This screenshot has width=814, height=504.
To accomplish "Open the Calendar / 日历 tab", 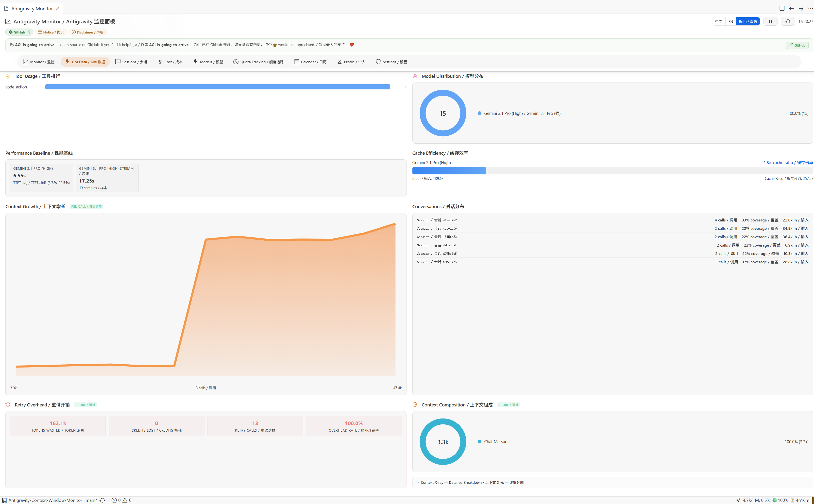I will tap(310, 62).
